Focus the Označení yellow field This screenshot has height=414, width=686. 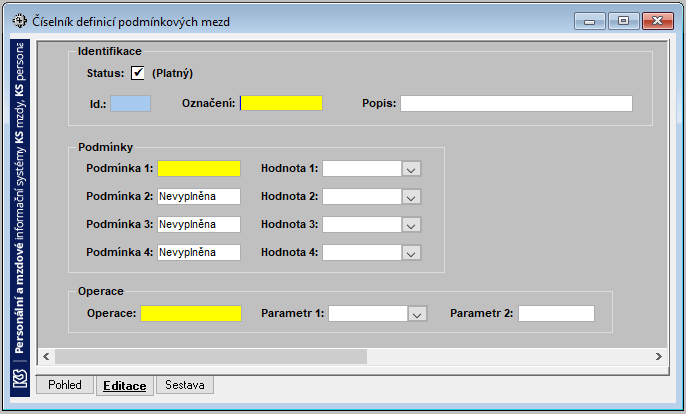click(281, 103)
